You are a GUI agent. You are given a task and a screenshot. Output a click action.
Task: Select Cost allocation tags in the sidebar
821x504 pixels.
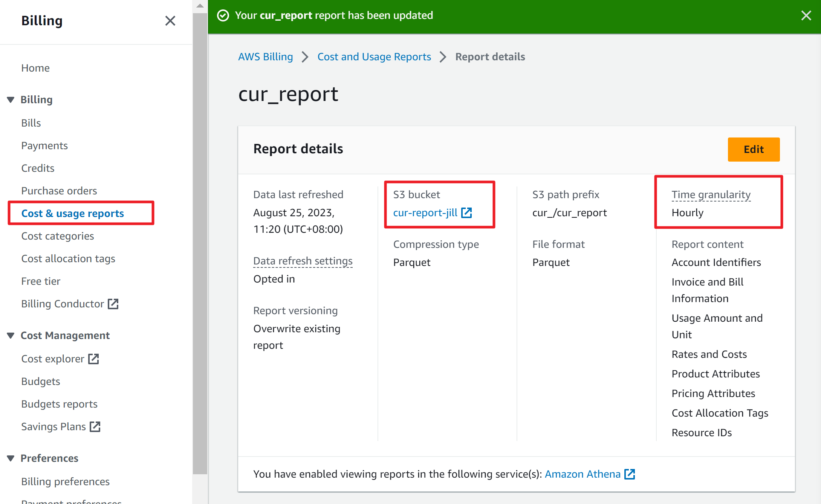68,258
